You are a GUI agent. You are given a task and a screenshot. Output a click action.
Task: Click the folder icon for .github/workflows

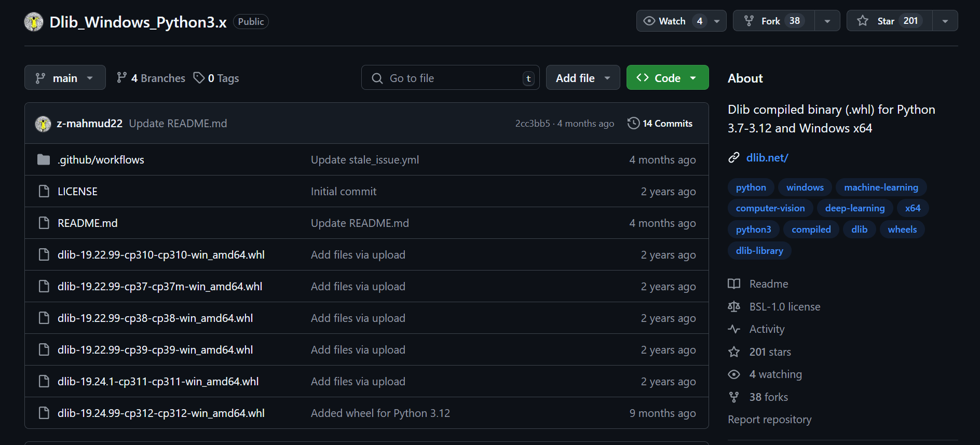(x=44, y=159)
